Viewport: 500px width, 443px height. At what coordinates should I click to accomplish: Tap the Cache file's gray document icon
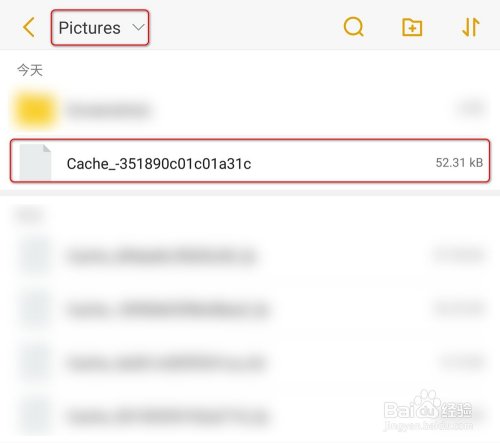(x=35, y=162)
